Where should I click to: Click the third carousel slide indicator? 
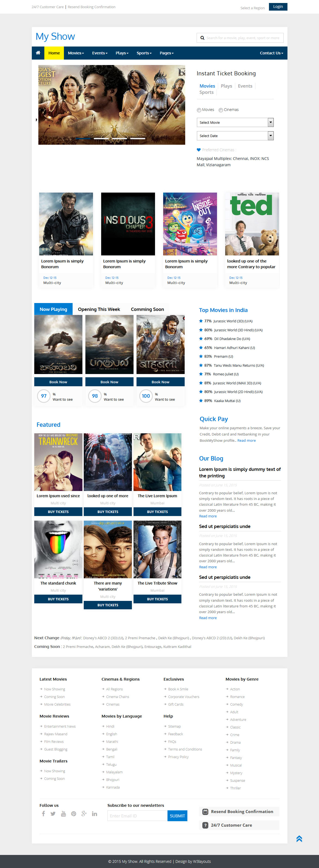[x=119, y=138]
